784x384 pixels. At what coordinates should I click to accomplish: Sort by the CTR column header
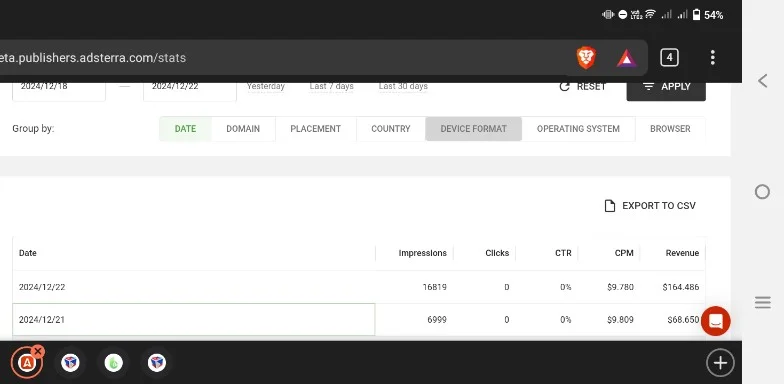tap(563, 253)
